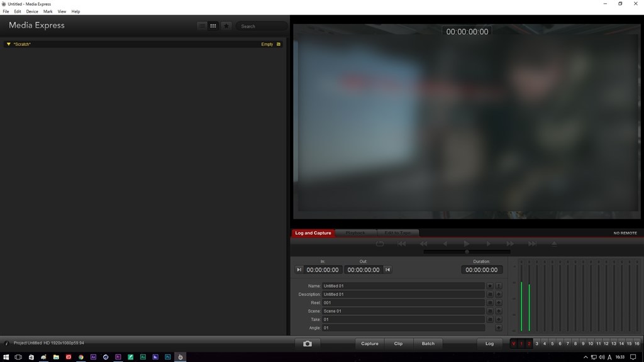Click the jog shuttle slider knob
Image resolution: width=644 pixels, height=362 pixels.
467,251
